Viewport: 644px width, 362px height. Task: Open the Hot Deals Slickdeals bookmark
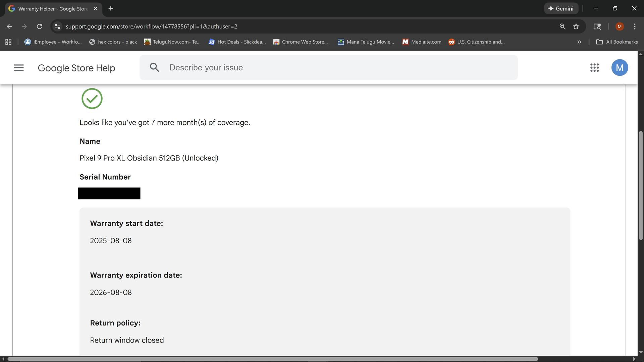(237, 42)
